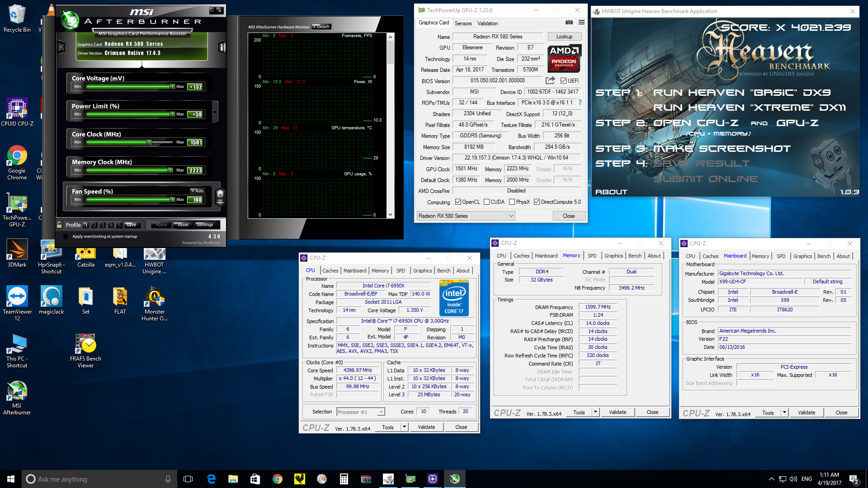868x488 pixels.
Task: Toggle Apply overclocking at system startup
Action: (x=66, y=236)
